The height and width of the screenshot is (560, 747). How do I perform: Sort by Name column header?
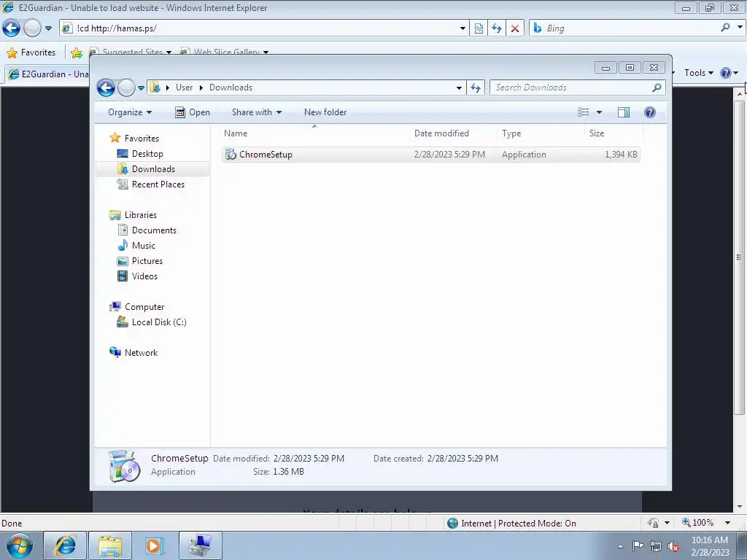314,133
